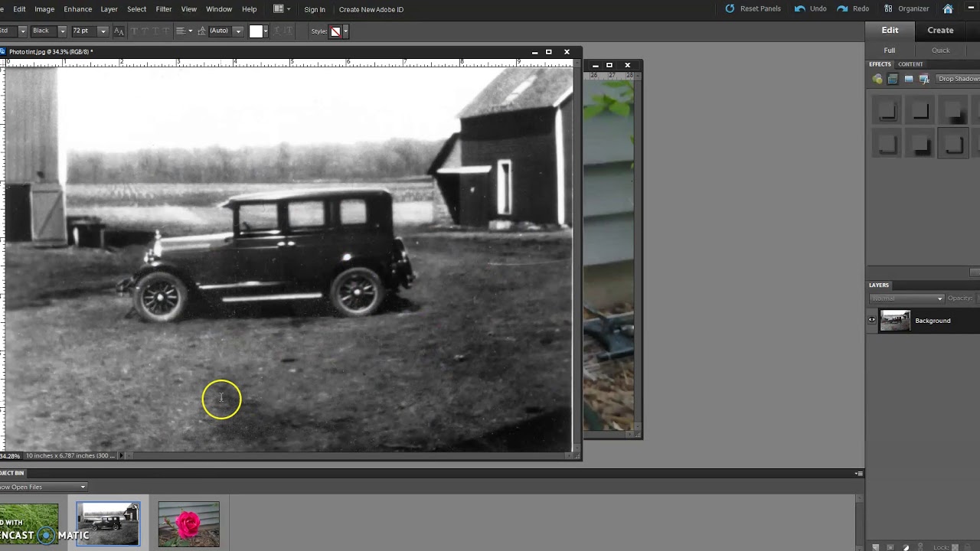
Task: Select the Full edit mode tab
Action: click(x=890, y=51)
